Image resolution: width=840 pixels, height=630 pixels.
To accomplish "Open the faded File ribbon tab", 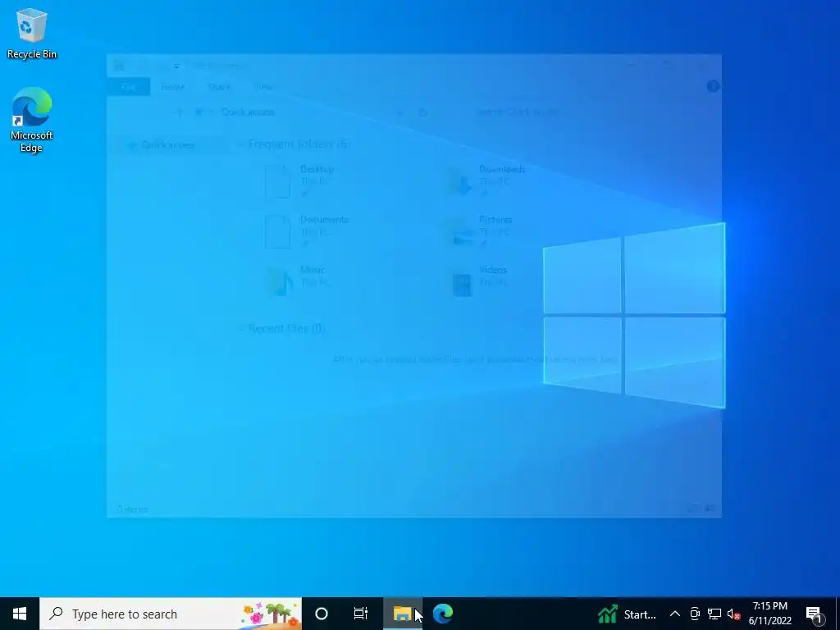I will coord(129,87).
